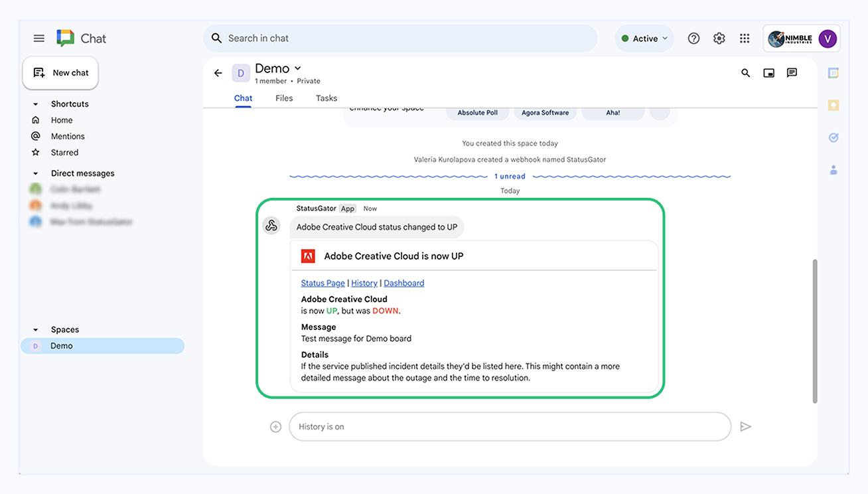The height and width of the screenshot is (494, 868).
Task: Change your Active availability status
Action: pyautogui.click(x=643, y=38)
